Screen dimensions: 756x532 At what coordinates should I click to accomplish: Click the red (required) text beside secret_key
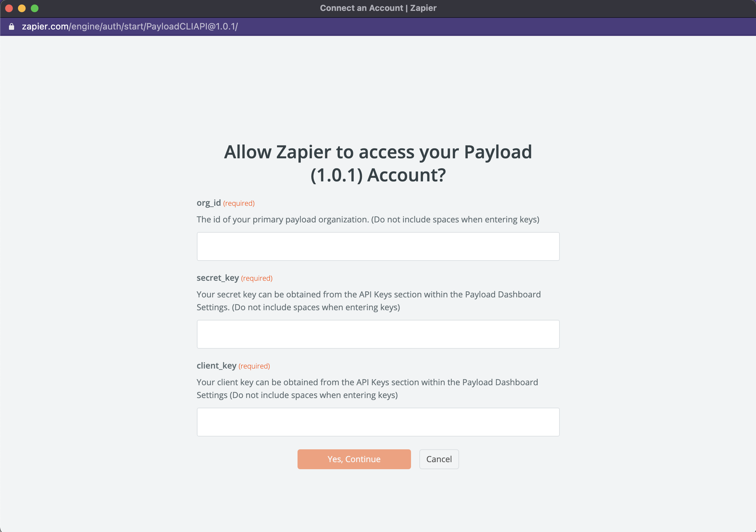256,278
